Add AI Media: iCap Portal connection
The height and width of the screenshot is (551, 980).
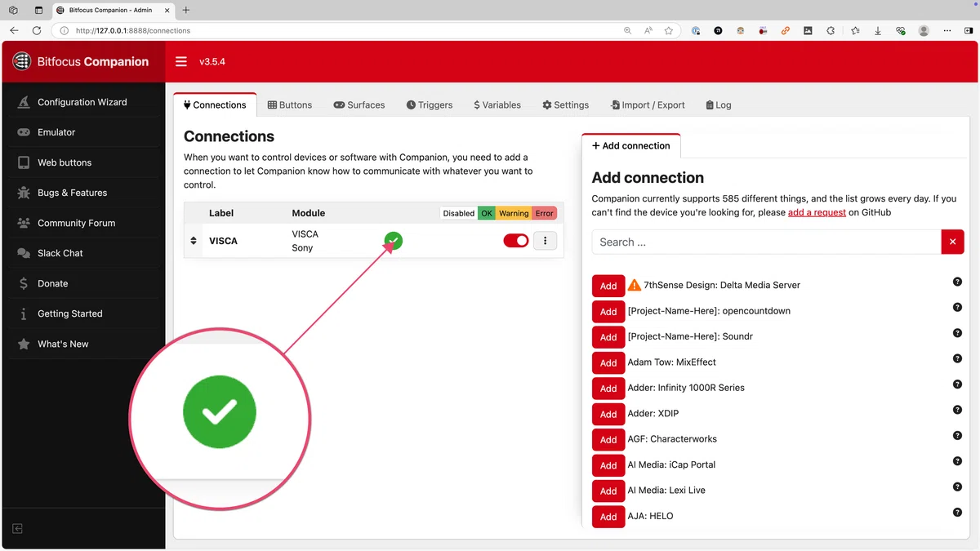click(x=608, y=465)
